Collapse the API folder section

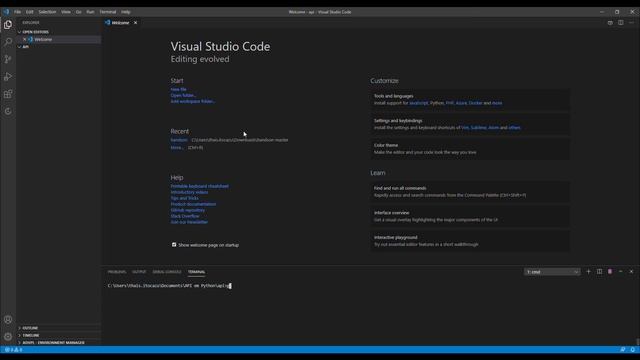point(25,47)
